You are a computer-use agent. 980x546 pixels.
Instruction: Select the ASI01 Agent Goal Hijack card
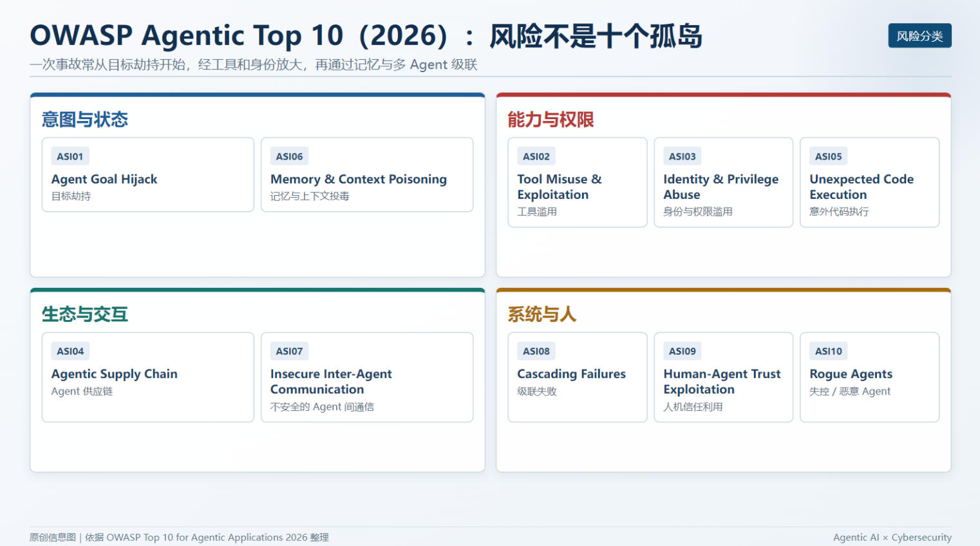[148, 174]
